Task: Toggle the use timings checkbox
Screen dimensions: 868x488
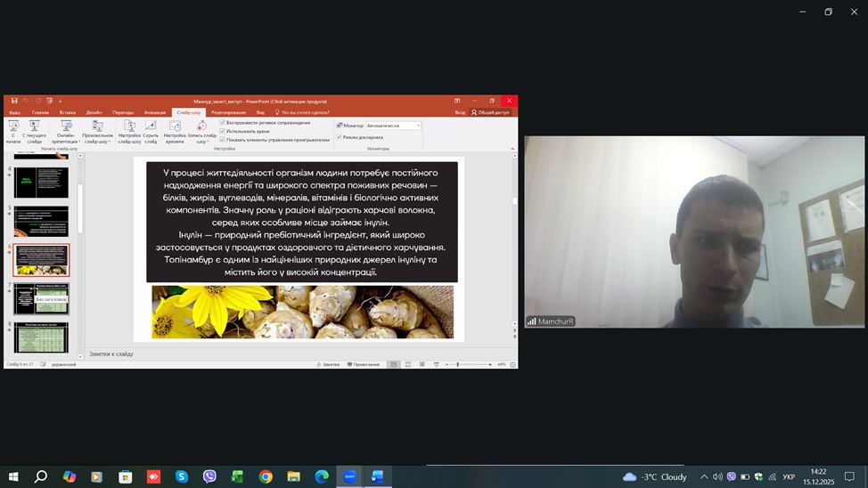Action: pyautogui.click(x=222, y=131)
